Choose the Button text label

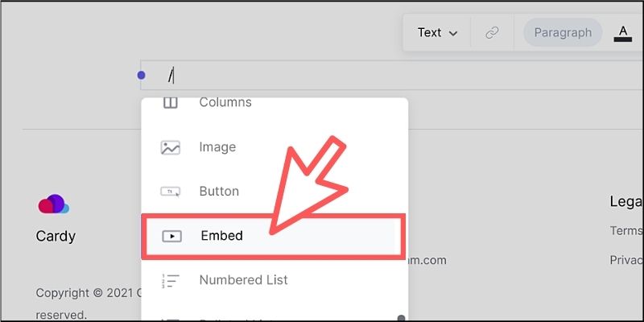(x=219, y=192)
